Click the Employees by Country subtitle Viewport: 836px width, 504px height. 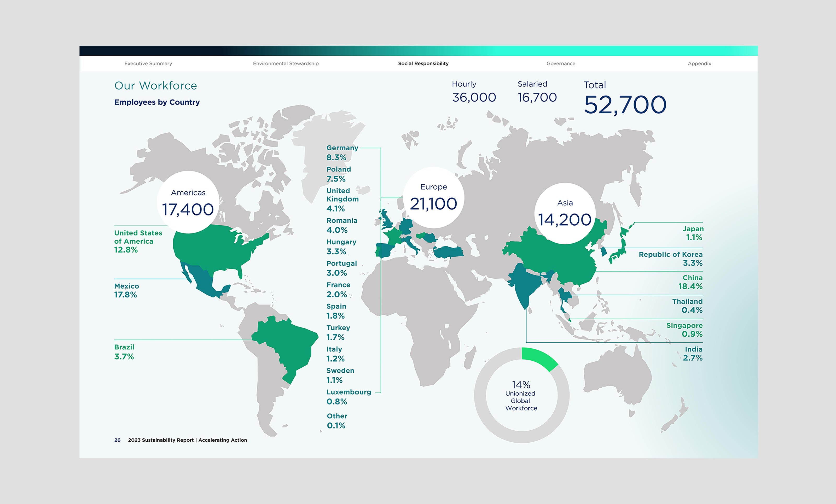pyautogui.click(x=157, y=102)
